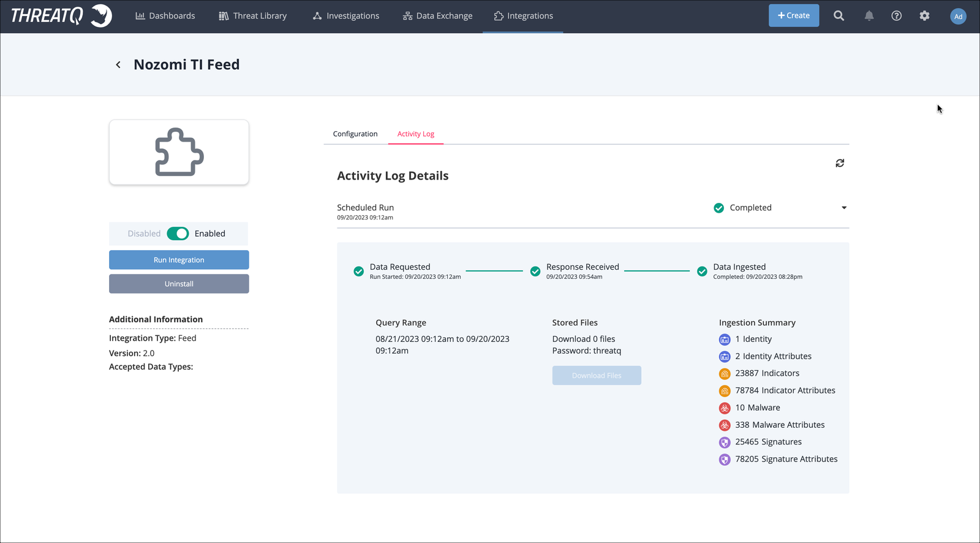Screen dimensions: 980x543
Task: Click the 10 Malware biohazard icon
Action: [x=725, y=408]
